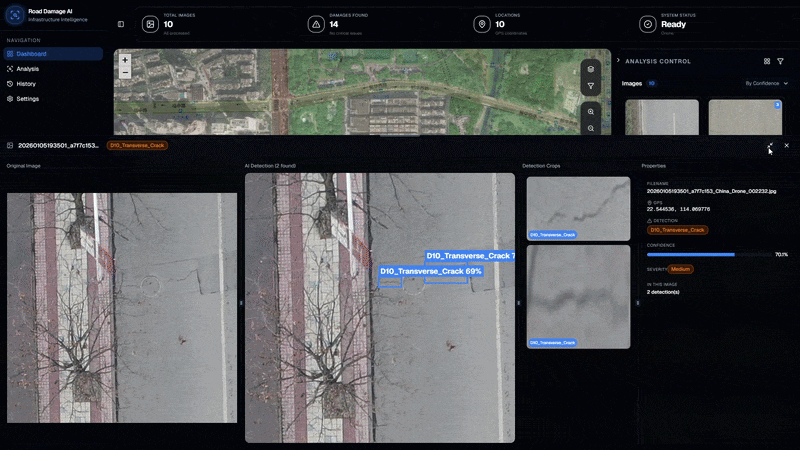Image resolution: width=800 pixels, height=450 pixels.
Task: Click the file icon beside the detail filename
Action: click(x=10, y=145)
